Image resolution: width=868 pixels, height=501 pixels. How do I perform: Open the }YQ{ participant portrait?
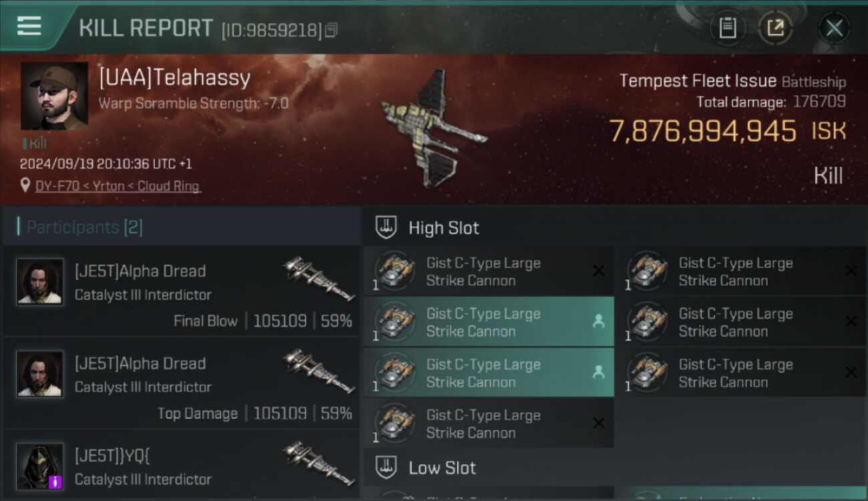pyautogui.click(x=40, y=466)
